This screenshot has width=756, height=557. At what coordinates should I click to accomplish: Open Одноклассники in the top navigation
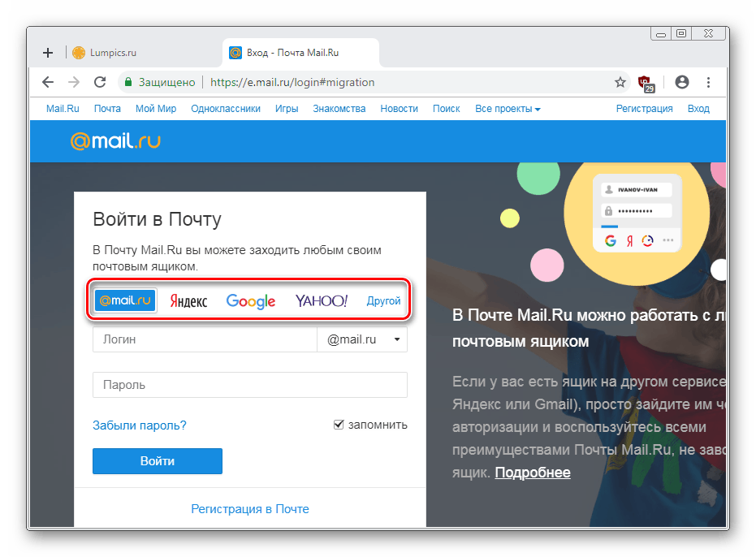click(x=226, y=109)
